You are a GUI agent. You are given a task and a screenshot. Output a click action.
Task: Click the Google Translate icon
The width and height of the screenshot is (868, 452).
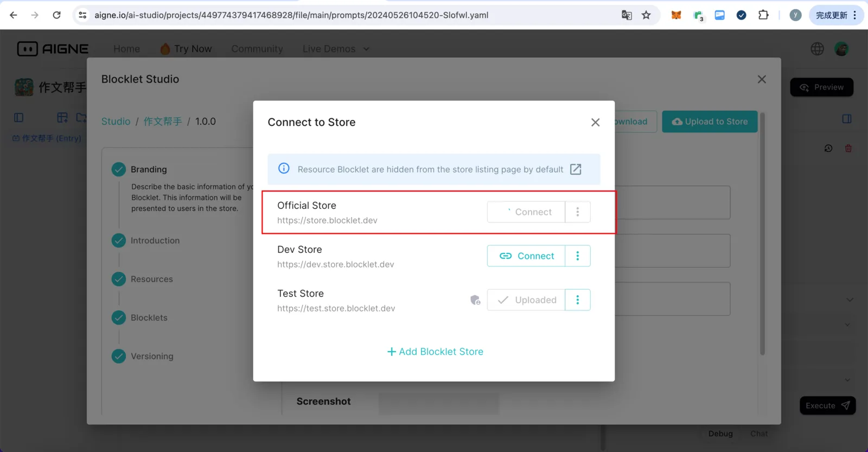click(x=627, y=15)
